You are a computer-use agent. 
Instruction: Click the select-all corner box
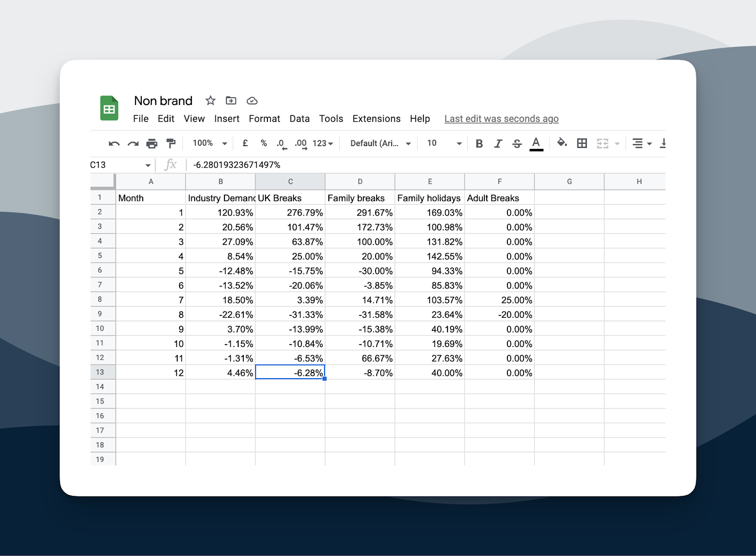click(x=103, y=182)
